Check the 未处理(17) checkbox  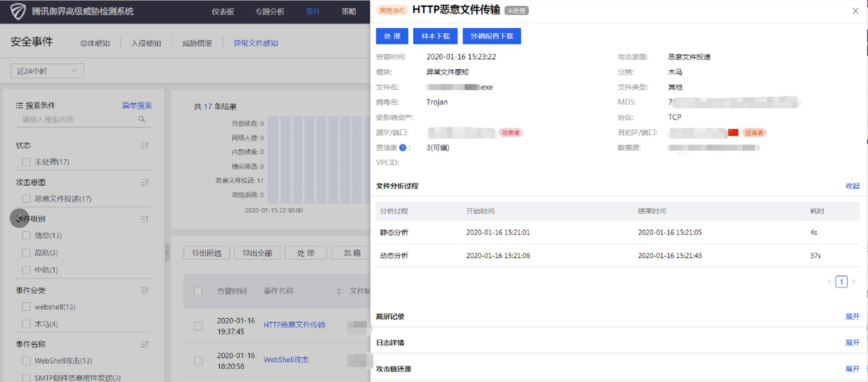26,162
